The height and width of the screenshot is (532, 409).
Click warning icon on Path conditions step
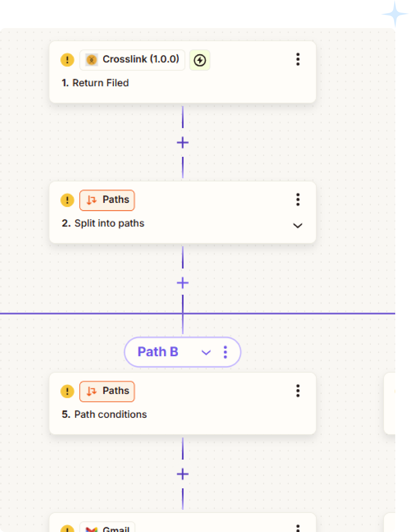[67, 391]
